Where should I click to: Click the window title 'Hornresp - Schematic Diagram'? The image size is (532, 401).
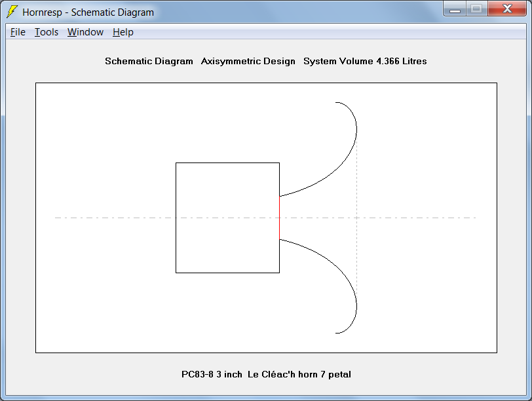pyautogui.click(x=88, y=12)
